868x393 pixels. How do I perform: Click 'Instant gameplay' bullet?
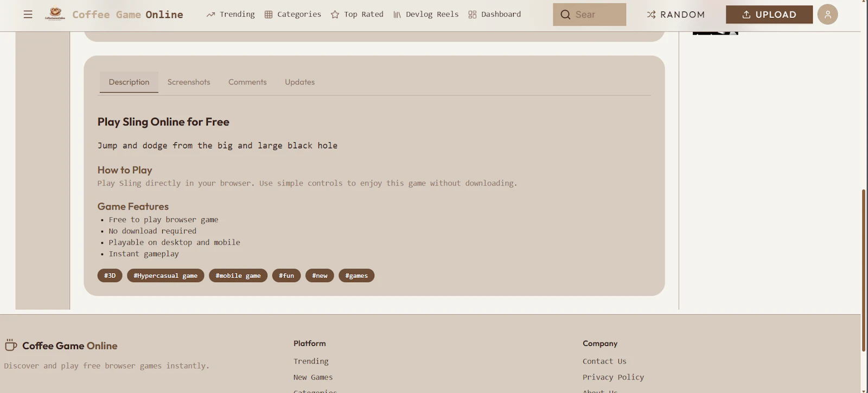coord(144,254)
